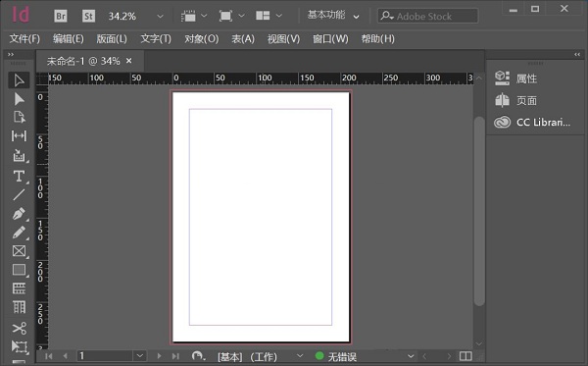Select the Pencil tool
The height and width of the screenshot is (366, 588).
pyautogui.click(x=19, y=233)
